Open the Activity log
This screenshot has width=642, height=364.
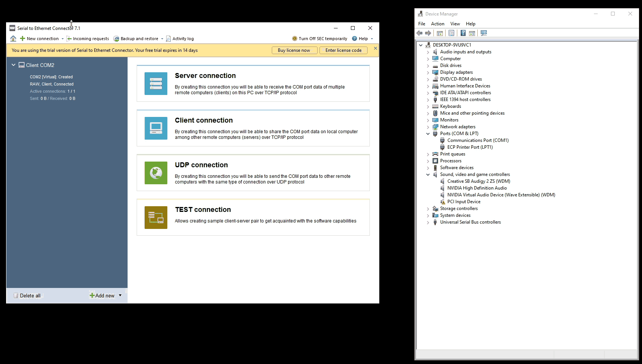180,39
